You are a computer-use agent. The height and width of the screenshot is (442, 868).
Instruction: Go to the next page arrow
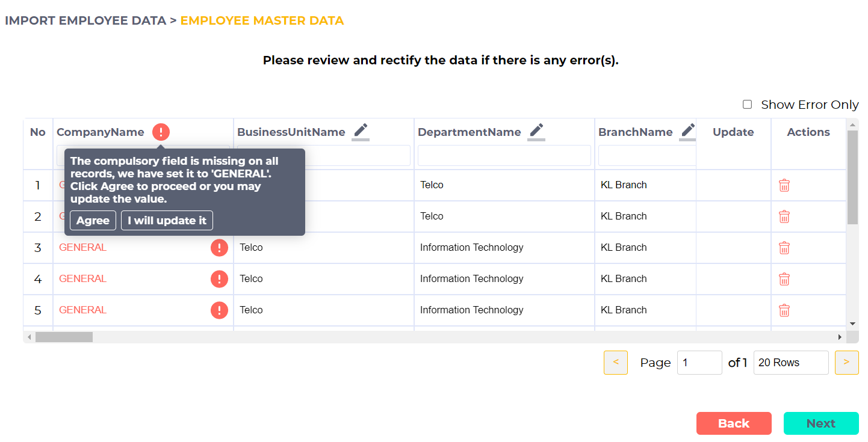tap(846, 363)
